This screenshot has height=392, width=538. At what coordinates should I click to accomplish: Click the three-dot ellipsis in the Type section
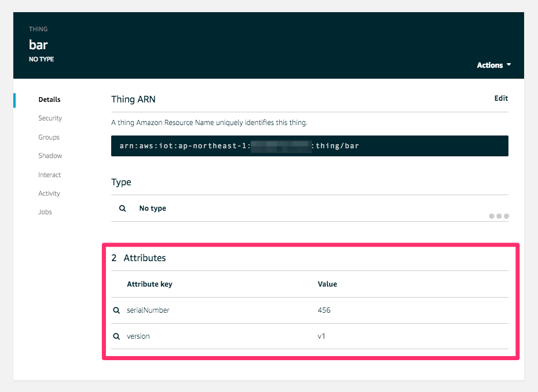499,216
